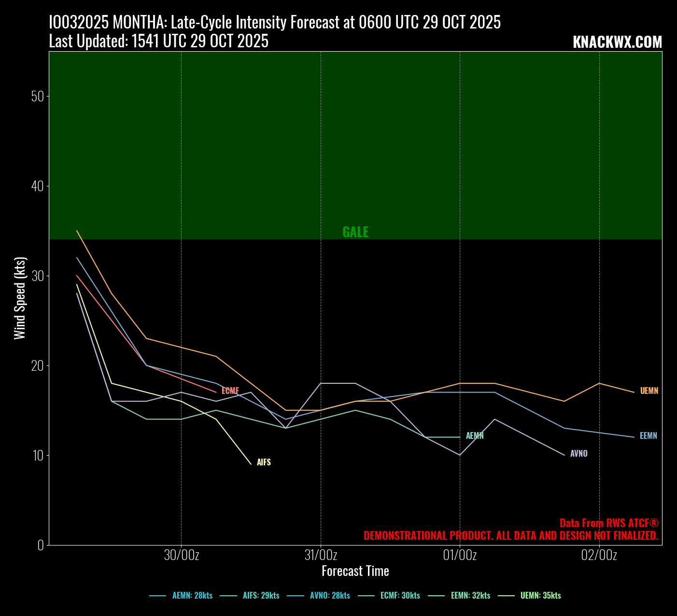Click the green GALE threshold label
677x616 pixels.
(355, 232)
